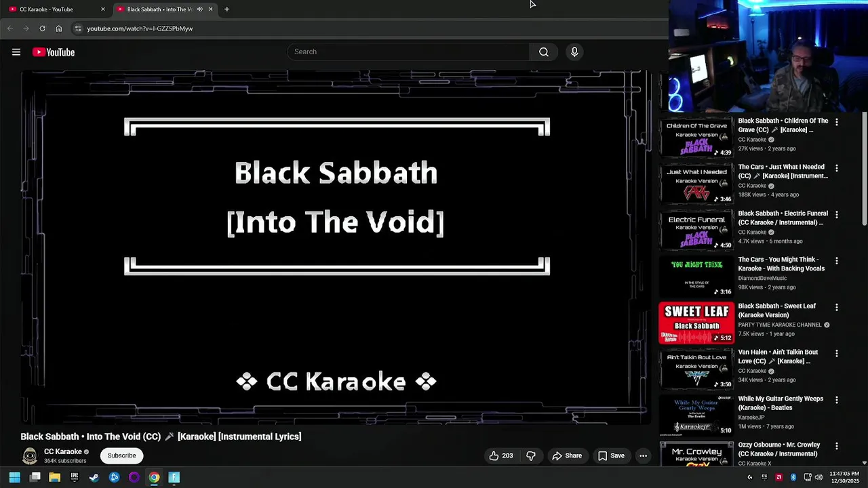868x488 pixels.
Task: Open more actions menu beside Save
Action: coord(643,455)
